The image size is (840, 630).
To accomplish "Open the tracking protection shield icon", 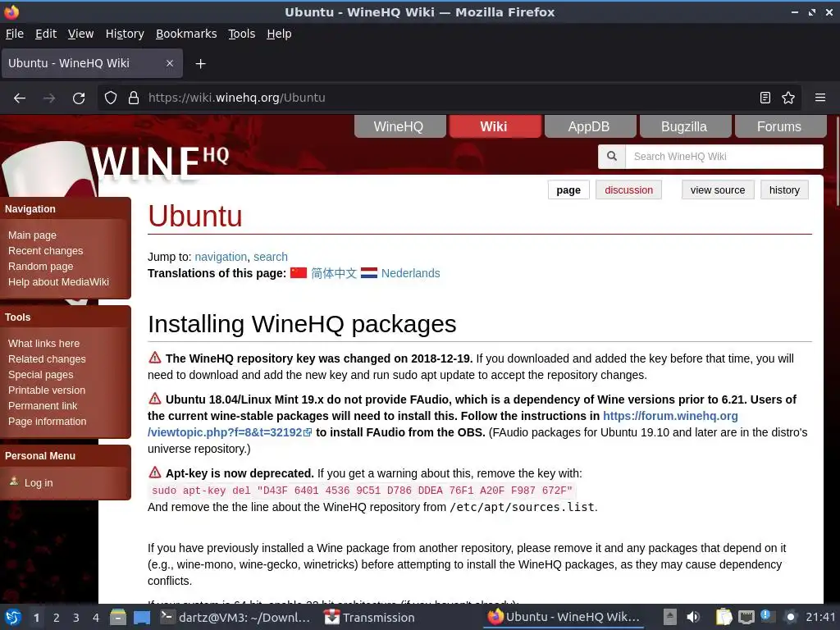I will tap(111, 98).
